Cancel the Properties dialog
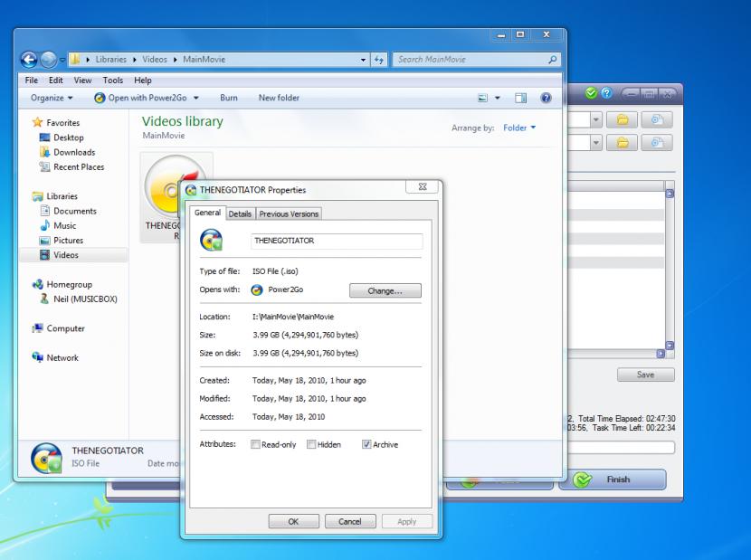 point(350,521)
